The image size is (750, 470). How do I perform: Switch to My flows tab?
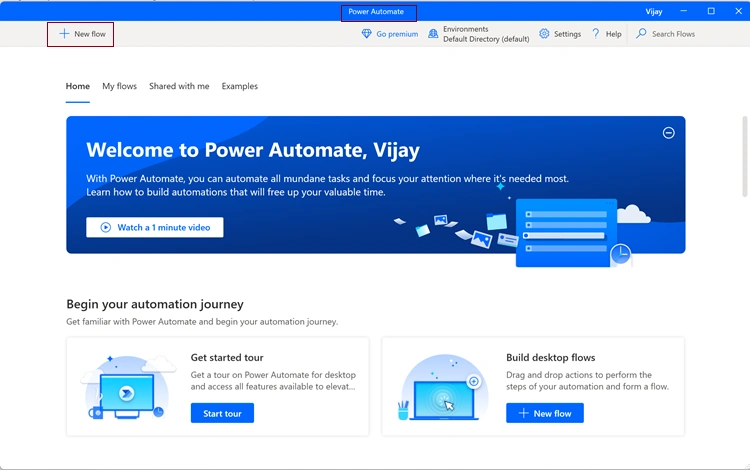point(120,86)
